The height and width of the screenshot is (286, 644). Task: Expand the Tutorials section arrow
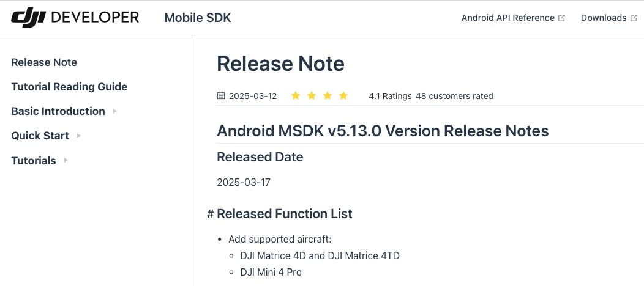click(66, 160)
